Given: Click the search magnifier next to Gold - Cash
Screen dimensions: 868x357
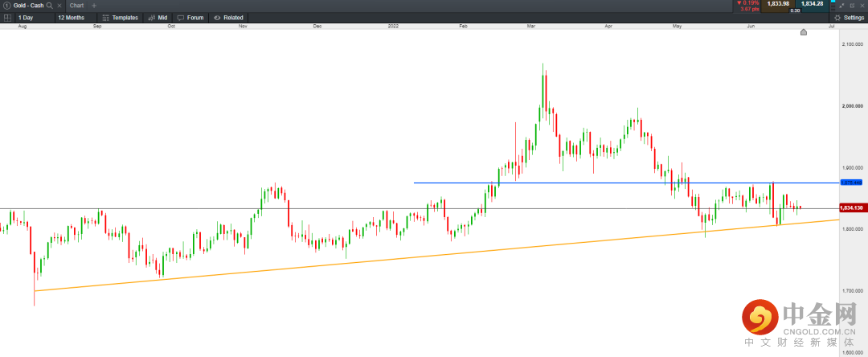Looking at the screenshot, I should (50, 6).
